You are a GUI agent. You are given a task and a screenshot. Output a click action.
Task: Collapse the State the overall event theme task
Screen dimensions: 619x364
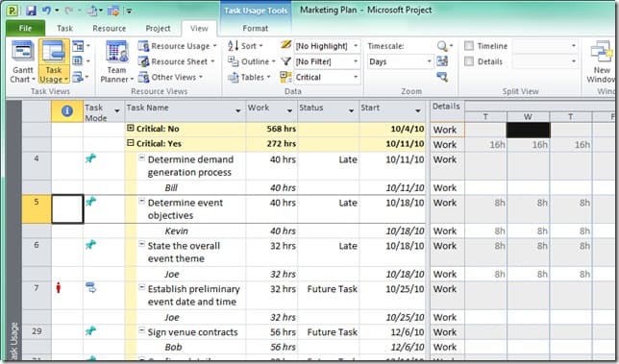coord(141,245)
